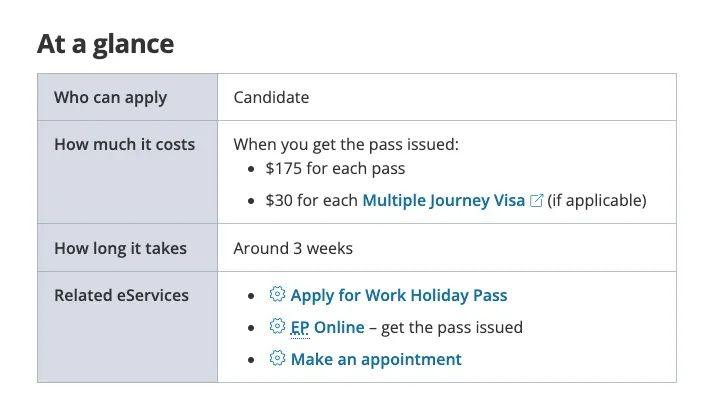Click the "(if applicable)" text
This screenshot has height=418, width=717.
coord(597,201)
